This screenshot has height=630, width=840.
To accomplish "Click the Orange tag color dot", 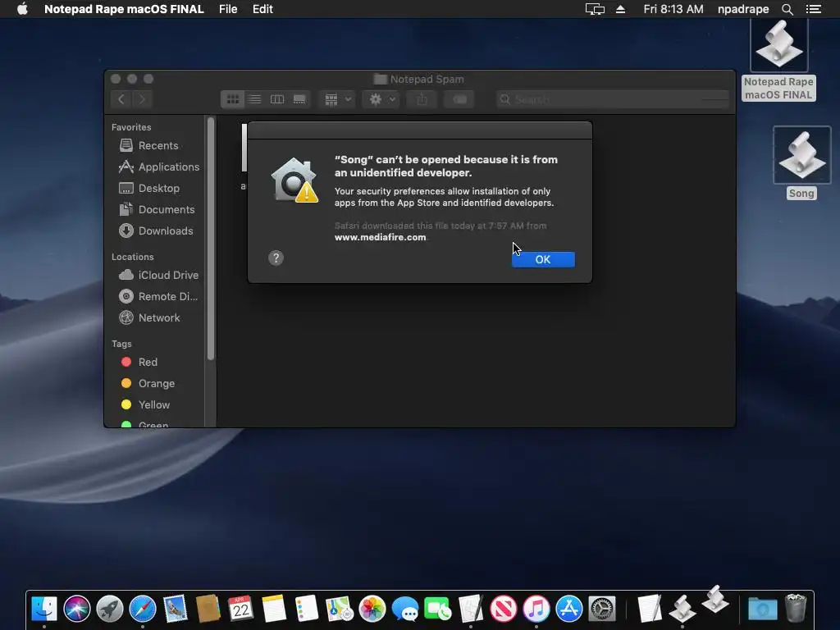I will pyautogui.click(x=126, y=384).
